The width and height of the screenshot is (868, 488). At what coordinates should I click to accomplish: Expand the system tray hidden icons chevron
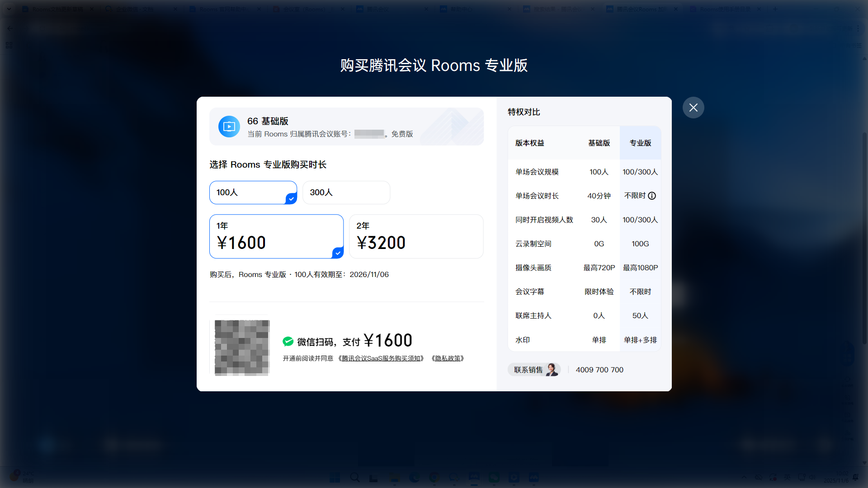[744, 477]
